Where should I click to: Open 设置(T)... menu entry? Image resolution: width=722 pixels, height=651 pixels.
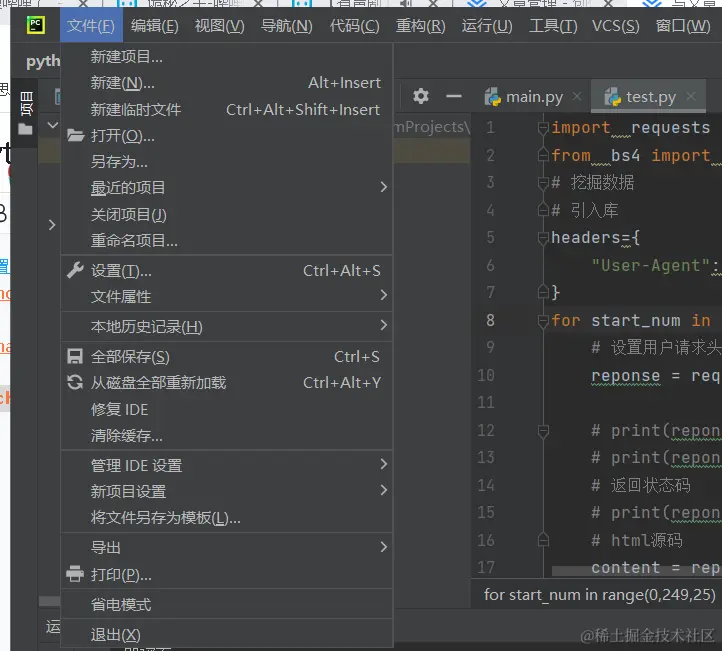[x=227, y=271]
